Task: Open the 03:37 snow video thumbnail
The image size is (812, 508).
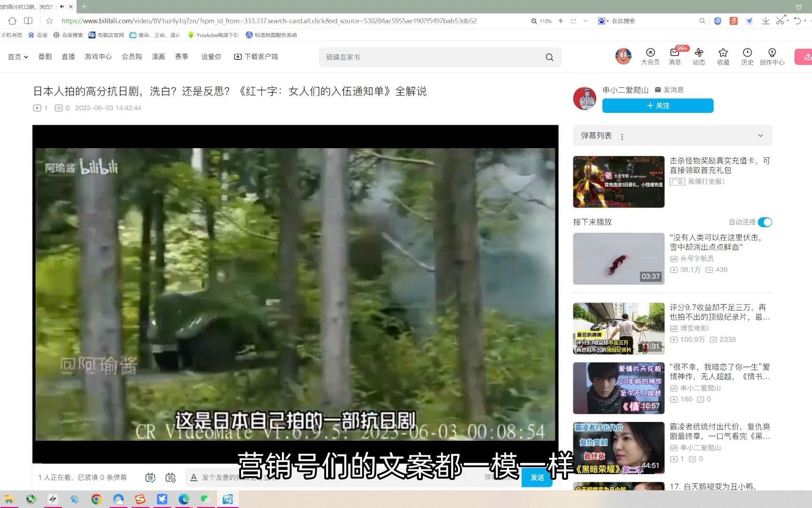Action: point(618,258)
